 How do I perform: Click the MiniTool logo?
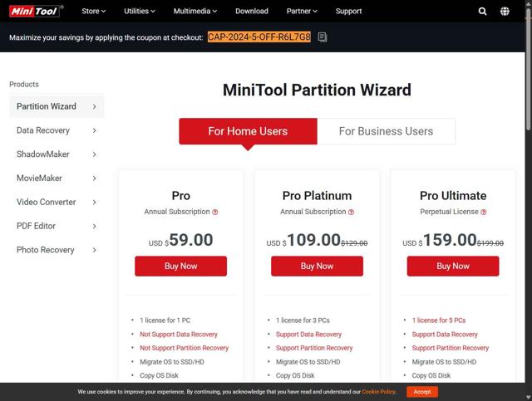pyautogui.click(x=36, y=11)
